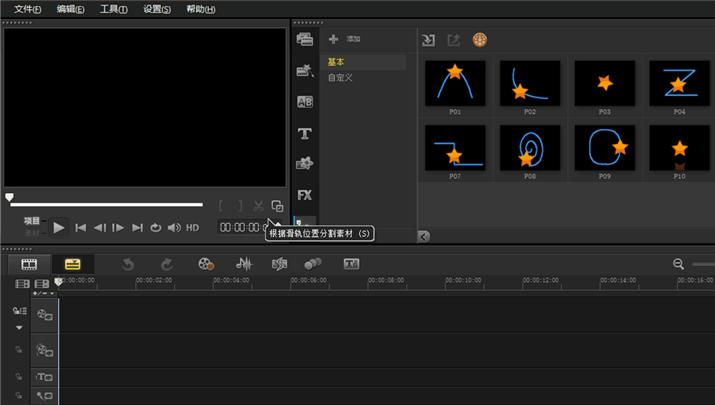The width and height of the screenshot is (715, 405).
Task: Click the import path icon above thumbnails
Action: click(428, 40)
